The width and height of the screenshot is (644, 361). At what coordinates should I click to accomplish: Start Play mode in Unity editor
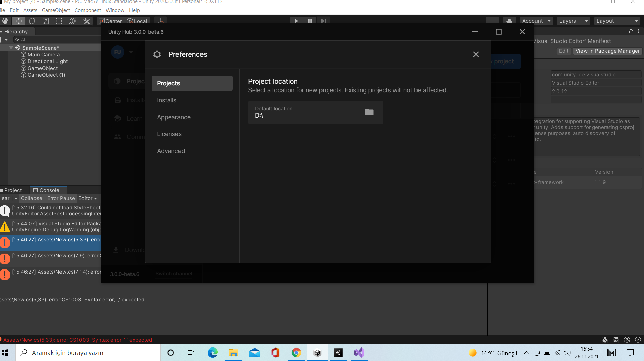[296, 21]
